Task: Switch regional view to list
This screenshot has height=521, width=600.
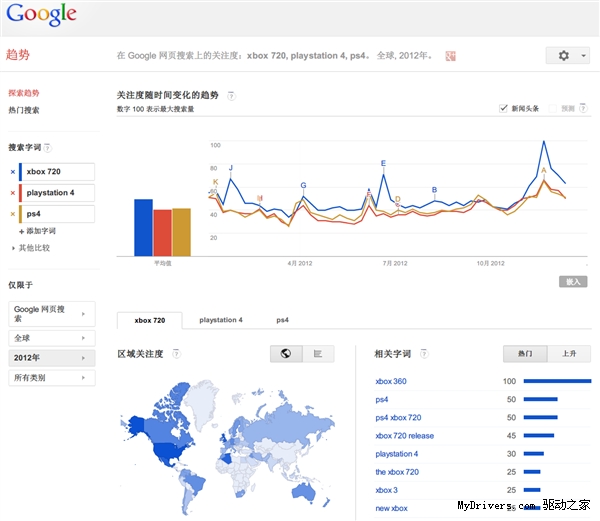Action: tap(318, 353)
